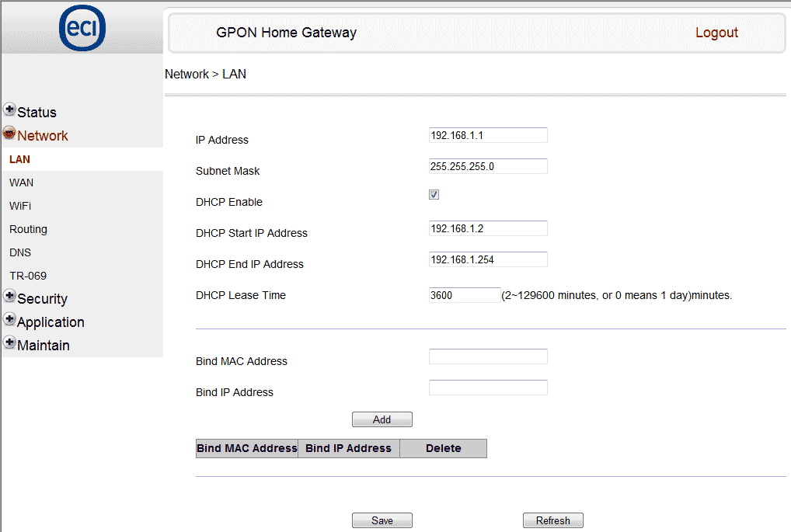Open the Application menu label
The height and width of the screenshot is (532, 791).
(x=51, y=322)
